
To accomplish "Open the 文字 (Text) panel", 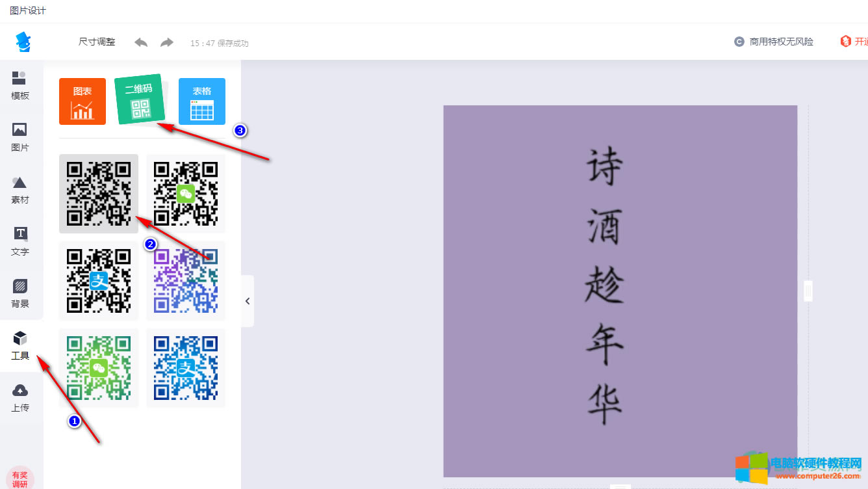I will 20,243.
